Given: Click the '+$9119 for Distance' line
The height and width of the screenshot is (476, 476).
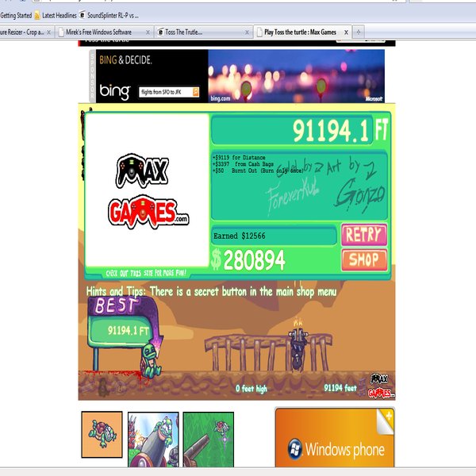Looking at the screenshot, I should pos(239,158).
